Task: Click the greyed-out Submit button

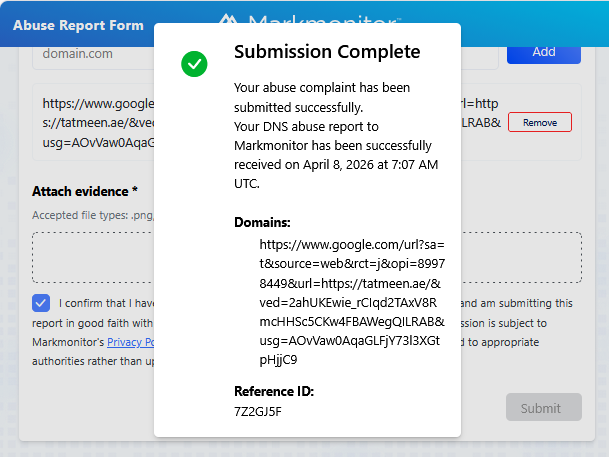Action: (x=543, y=408)
